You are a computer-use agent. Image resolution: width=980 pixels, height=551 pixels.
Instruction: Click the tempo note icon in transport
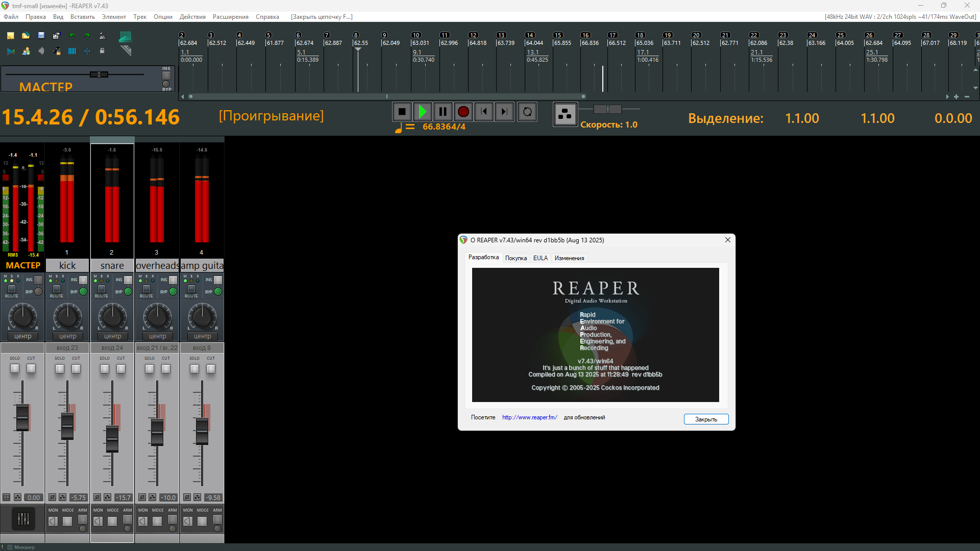[398, 128]
